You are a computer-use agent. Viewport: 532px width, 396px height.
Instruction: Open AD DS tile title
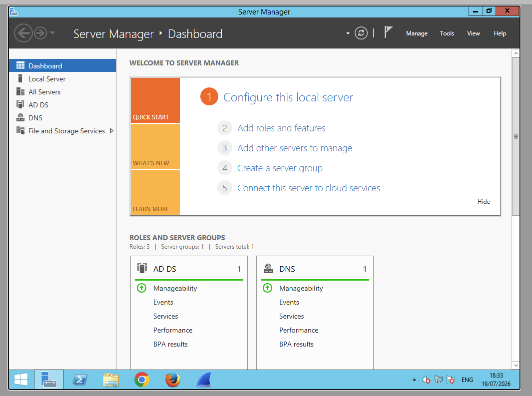tap(164, 269)
